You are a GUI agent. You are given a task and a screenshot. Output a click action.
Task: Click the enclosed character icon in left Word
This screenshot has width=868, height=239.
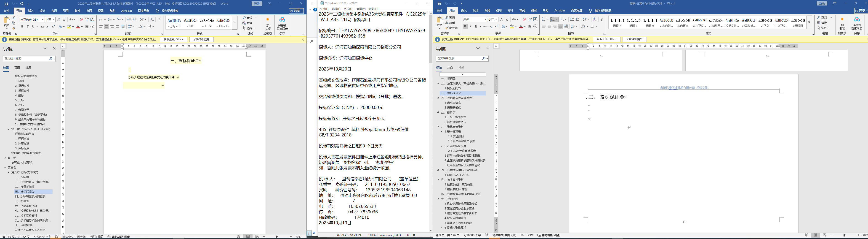tap(92, 27)
